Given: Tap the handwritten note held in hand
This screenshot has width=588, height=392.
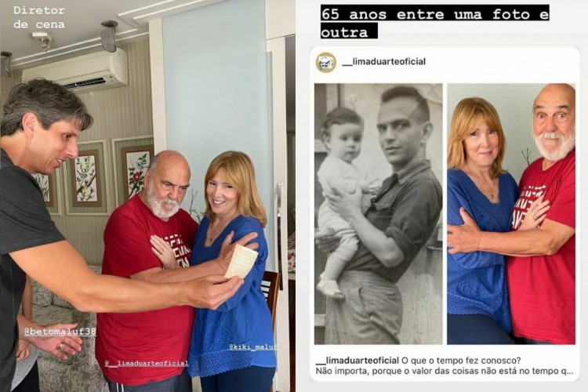Looking at the screenshot, I should point(241,261).
